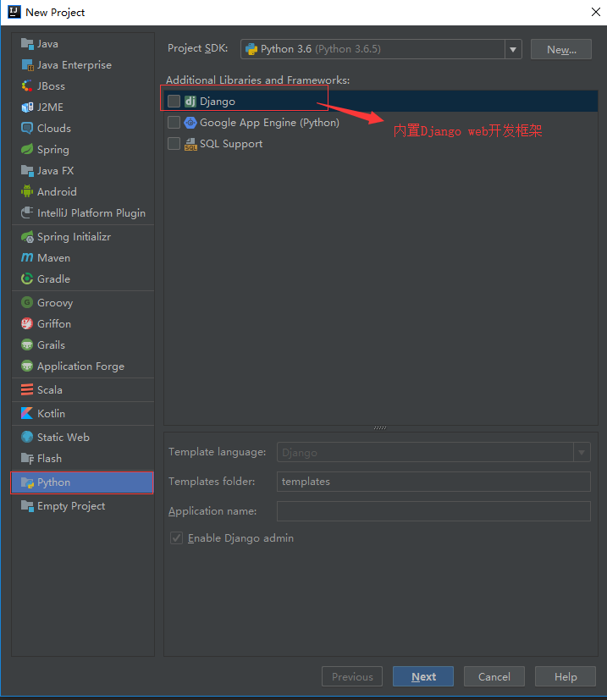Select the Application Forge list label
The width and height of the screenshot is (607, 700).
(x=80, y=366)
